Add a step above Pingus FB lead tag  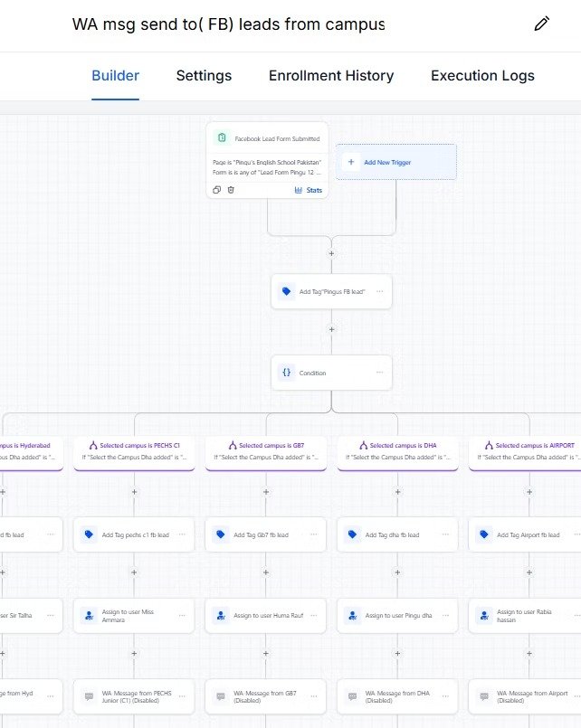(331, 253)
